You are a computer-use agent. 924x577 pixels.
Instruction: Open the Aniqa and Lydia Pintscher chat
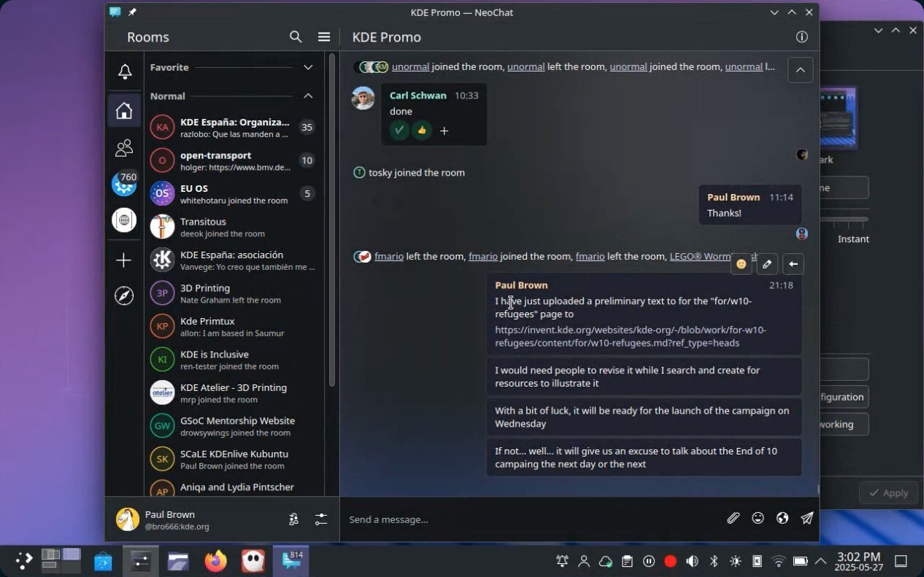(234, 487)
